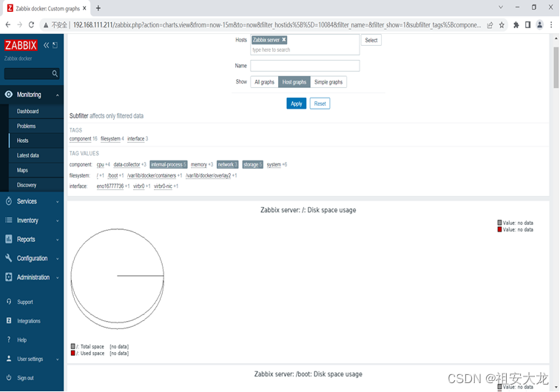The image size is (560, 392).
Task: Bookmark page with star icon
Action: point(502,24)
